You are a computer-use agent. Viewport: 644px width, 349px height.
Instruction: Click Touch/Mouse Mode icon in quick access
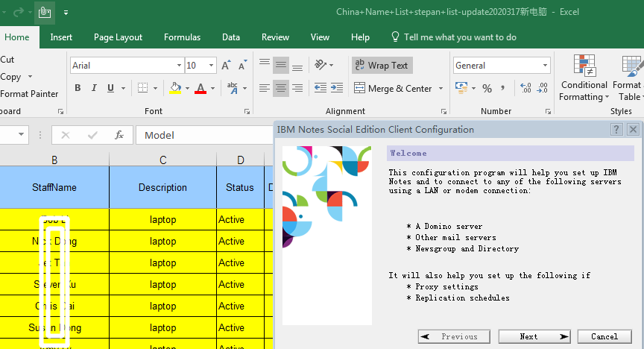[x=45, y=13]
